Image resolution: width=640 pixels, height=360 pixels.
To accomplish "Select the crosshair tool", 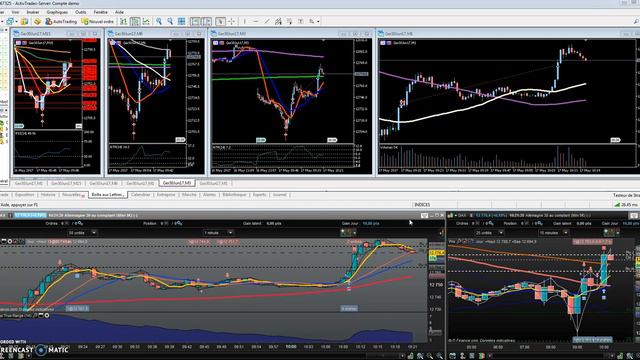I will [x=231, y=21].
